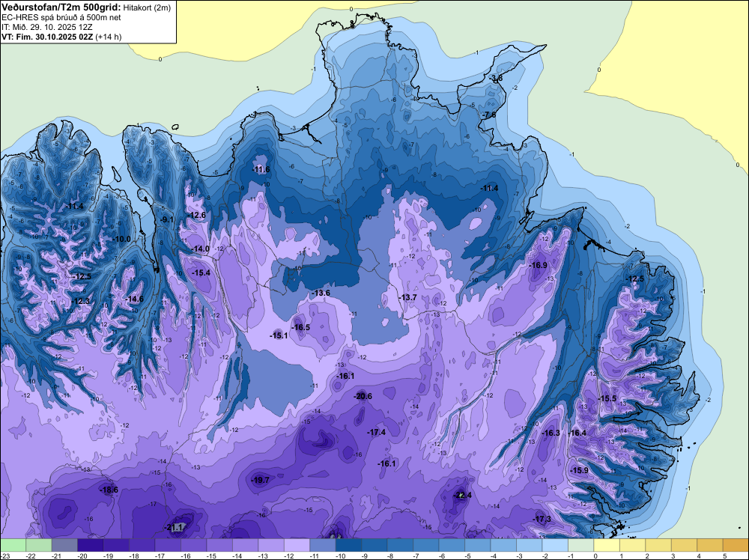Image resolution: width=749 pixels, height=560 pixels.
Task: Select the dark blue legend swatch above -10
Action: [x=348, y=545]
